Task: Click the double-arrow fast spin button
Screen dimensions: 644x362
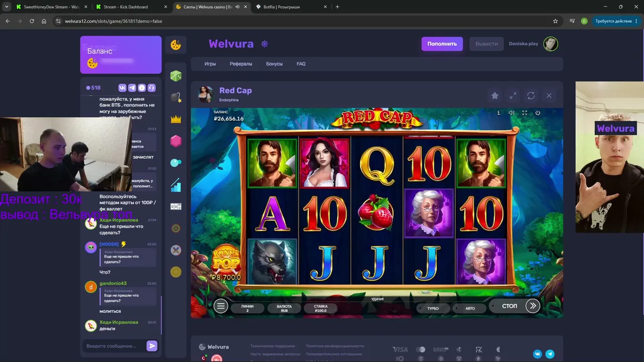Action: [533, 306]
